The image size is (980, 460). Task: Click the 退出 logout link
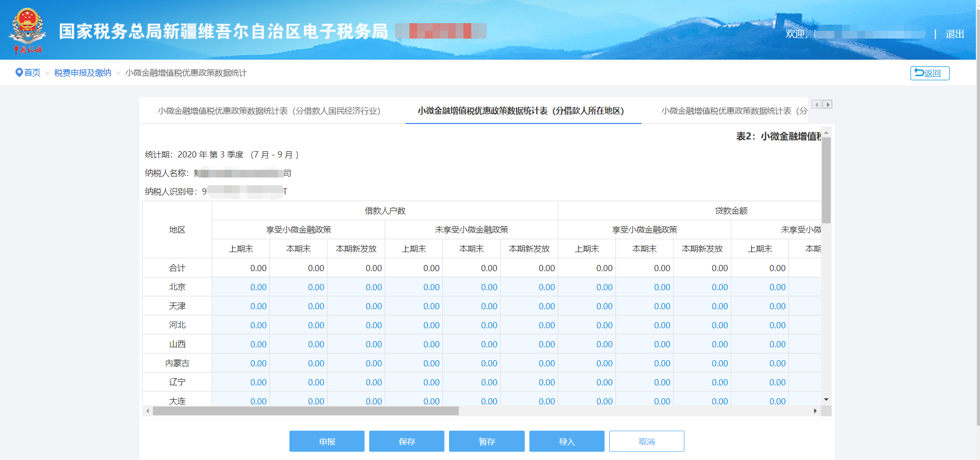pyautogui.click(x=955, y=34)
